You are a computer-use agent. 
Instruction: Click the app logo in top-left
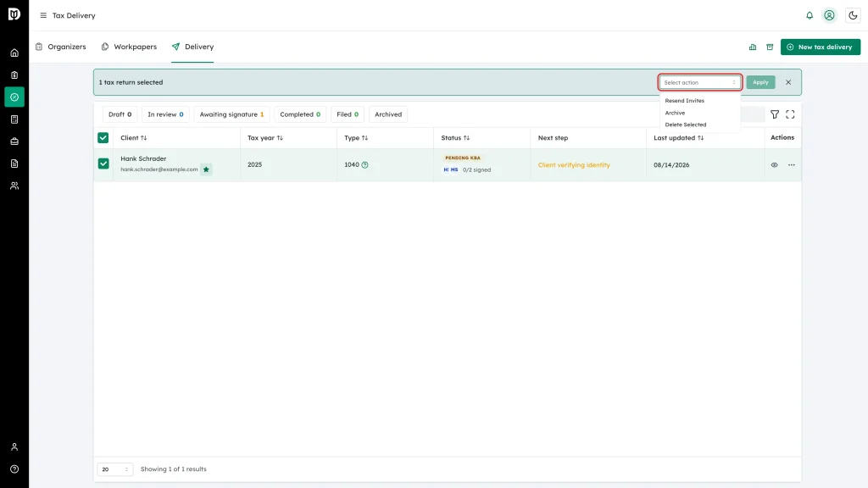click(x=14, y=14)
